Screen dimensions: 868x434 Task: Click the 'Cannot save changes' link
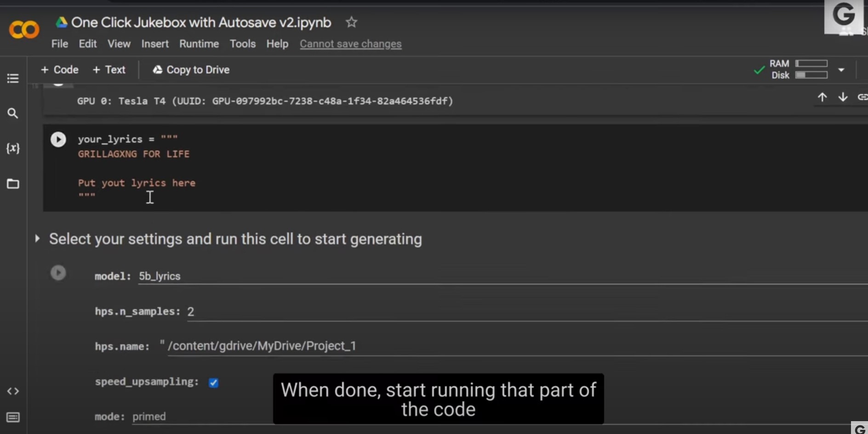(x=351, y=44)
